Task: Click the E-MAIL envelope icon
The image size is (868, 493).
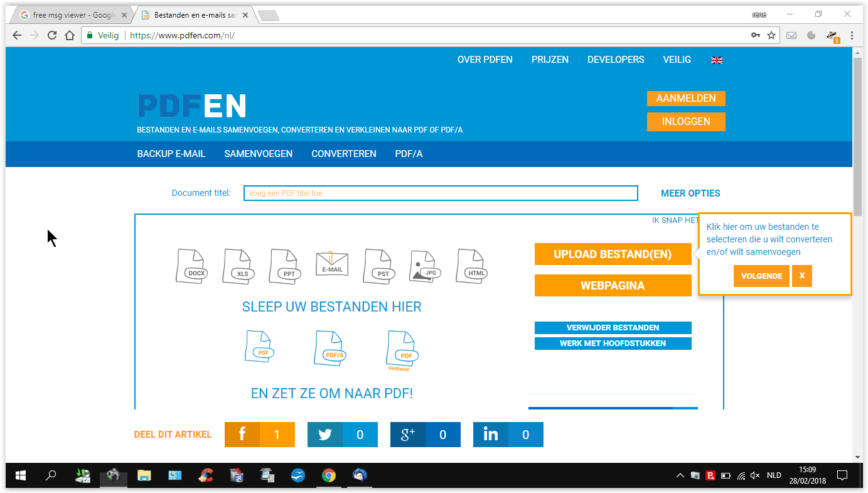Action: 332,264
